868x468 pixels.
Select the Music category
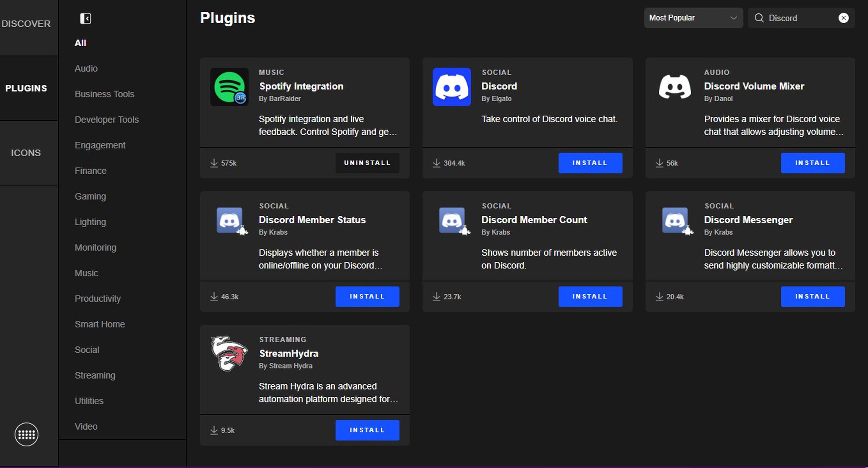click(x=86, y=273)
